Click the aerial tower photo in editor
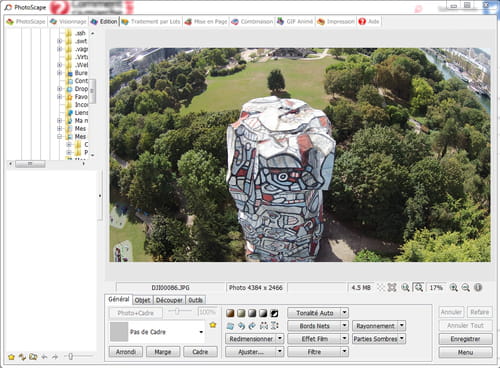500x368 pixels. [x=300, y=155]
